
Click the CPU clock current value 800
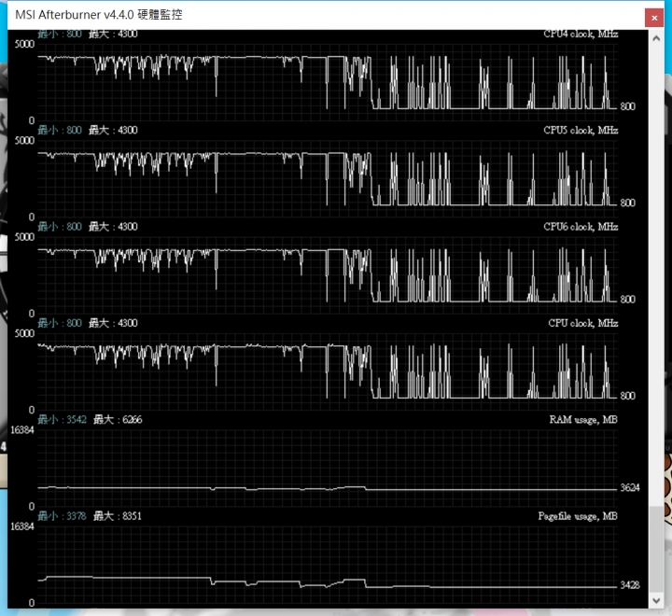click(627, 396)
